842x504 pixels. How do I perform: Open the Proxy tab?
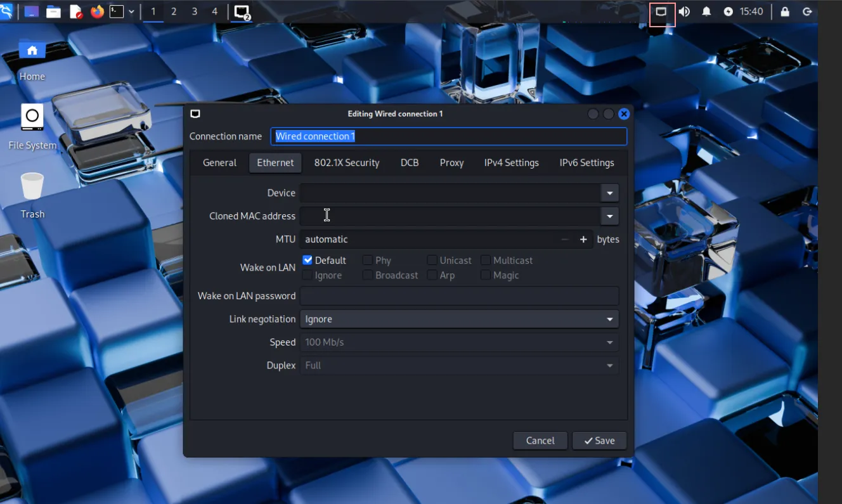(451, 163)
